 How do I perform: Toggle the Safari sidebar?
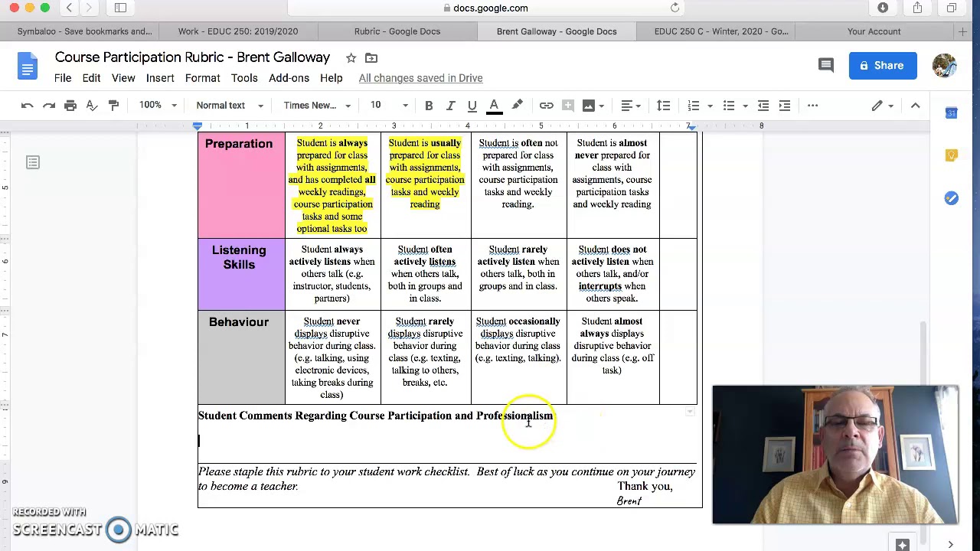point(120,8)
